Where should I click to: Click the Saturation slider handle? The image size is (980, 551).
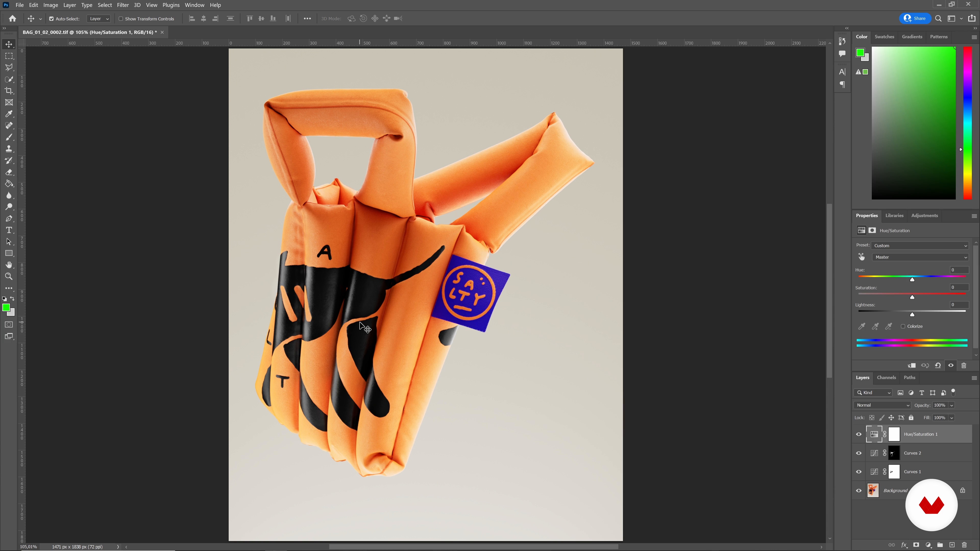(912, 297)
